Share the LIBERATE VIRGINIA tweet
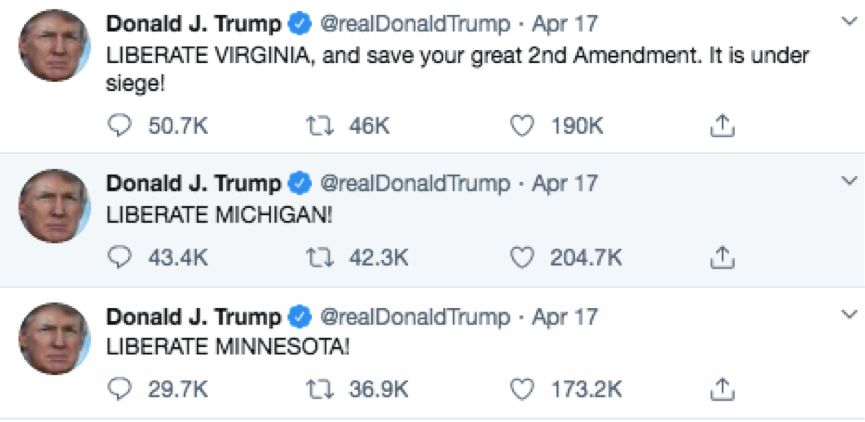865x422 pixels. coord(722,125)
